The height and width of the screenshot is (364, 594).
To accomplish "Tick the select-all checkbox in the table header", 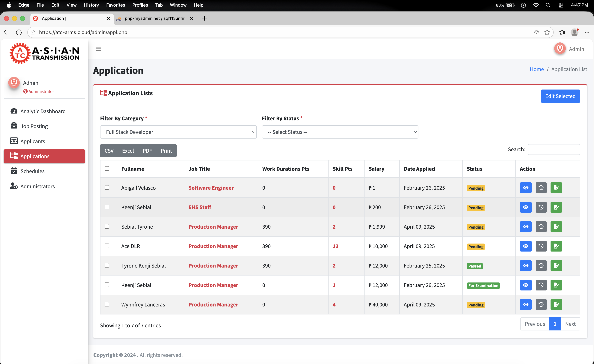I will 107,168.
